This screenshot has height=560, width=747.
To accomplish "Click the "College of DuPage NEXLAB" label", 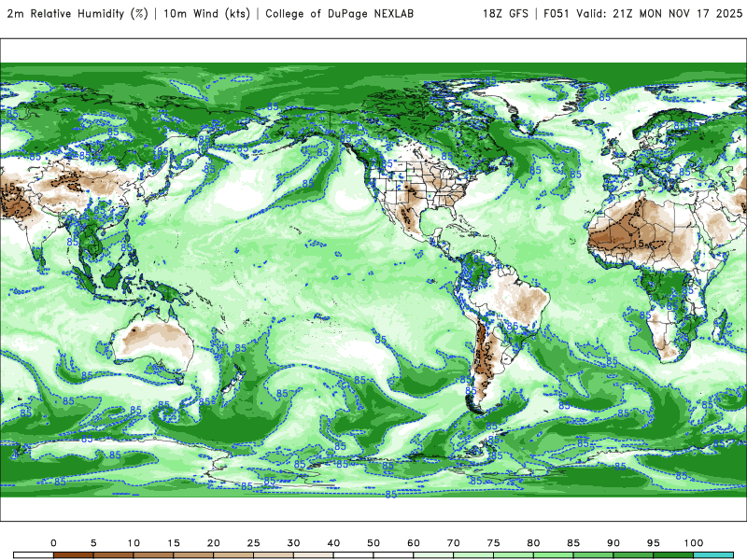I will click(339, 13).
